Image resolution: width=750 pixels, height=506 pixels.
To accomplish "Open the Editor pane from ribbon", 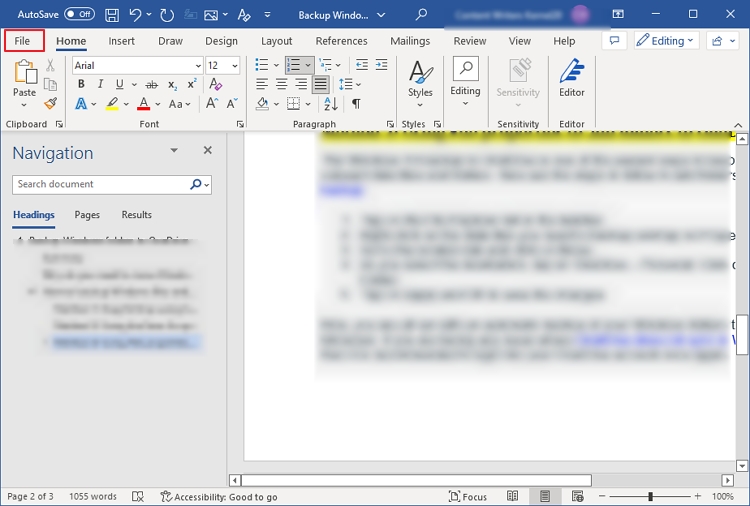I will (x=572, y=78).
